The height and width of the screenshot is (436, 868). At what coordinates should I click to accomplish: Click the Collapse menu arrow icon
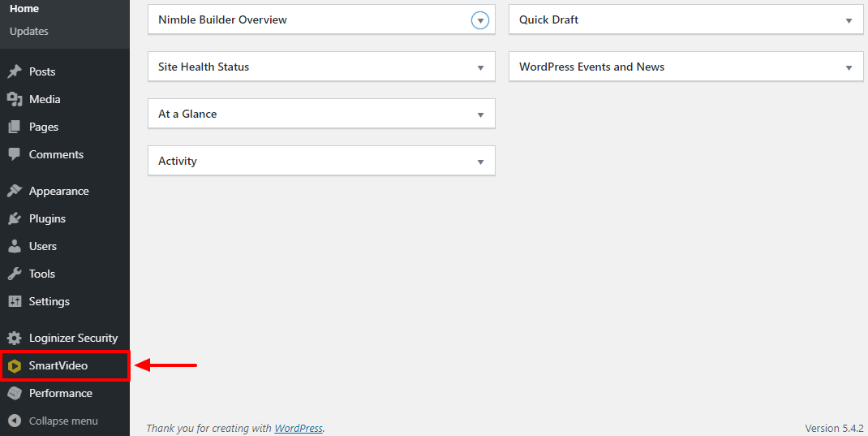pos(15,421)
